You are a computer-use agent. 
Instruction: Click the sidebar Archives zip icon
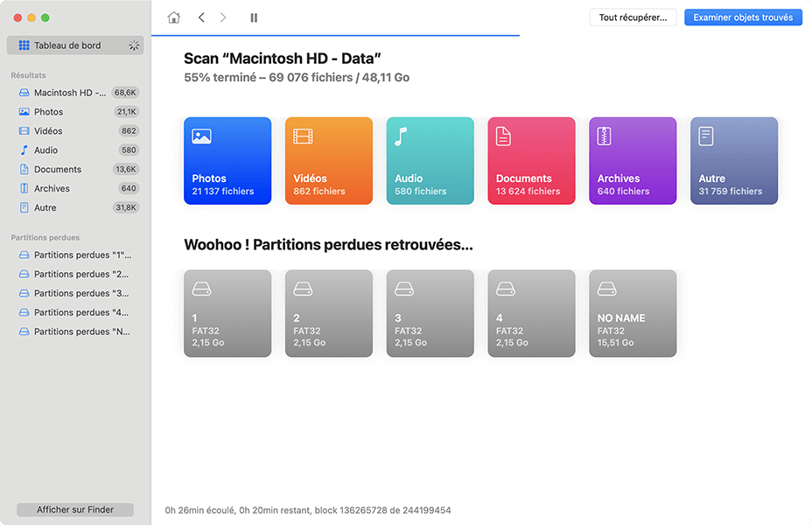(x=24, y=188)
